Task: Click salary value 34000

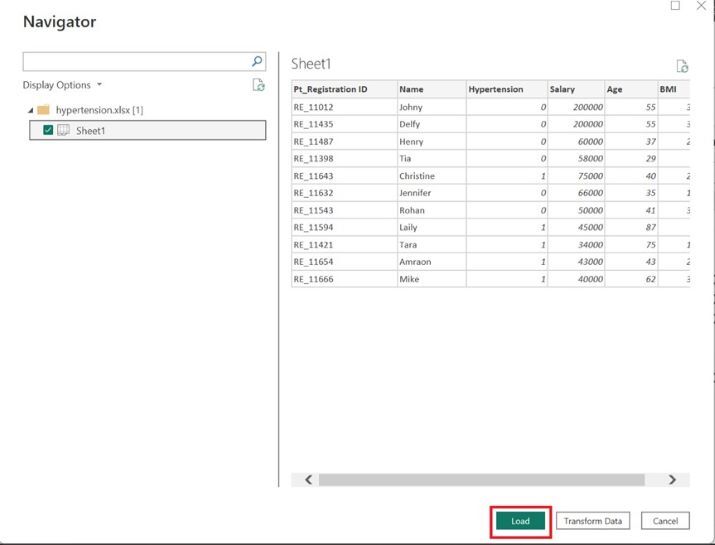Action: click(590, 245)
